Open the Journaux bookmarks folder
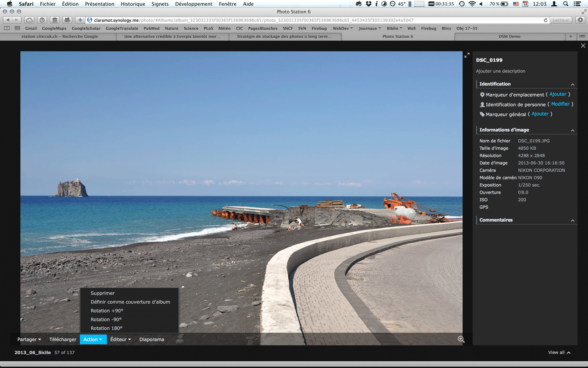Screen dimensions: 588x368 click(370, 28)
